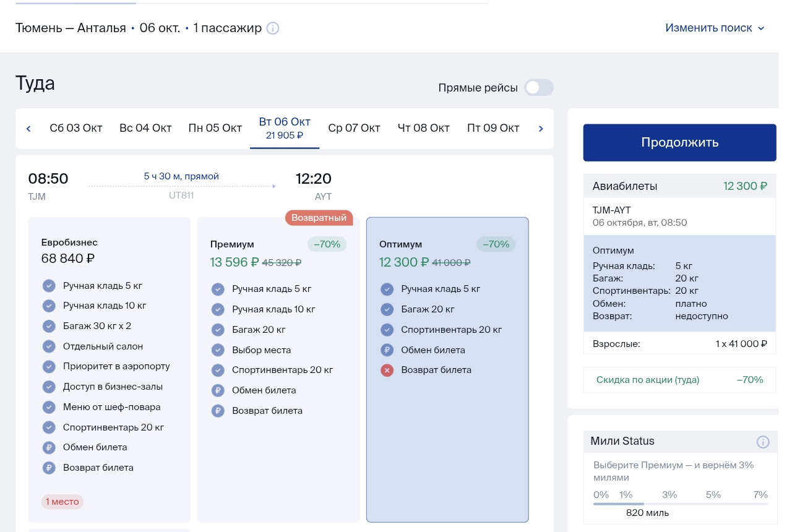Expand the Изменить поиск dropdown

coord(715,28)
